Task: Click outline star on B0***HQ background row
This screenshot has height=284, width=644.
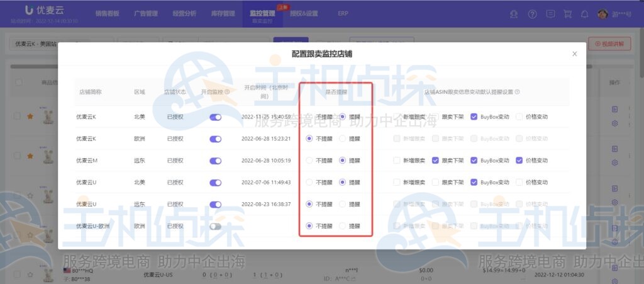Action: point(30,274)
